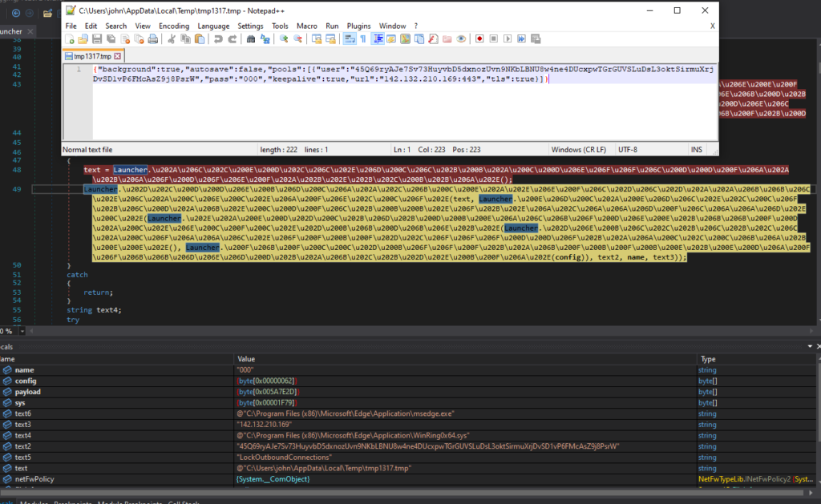821x504 pixels.
Task: Click the Undo arrow icon
Action: coord(218,39)
